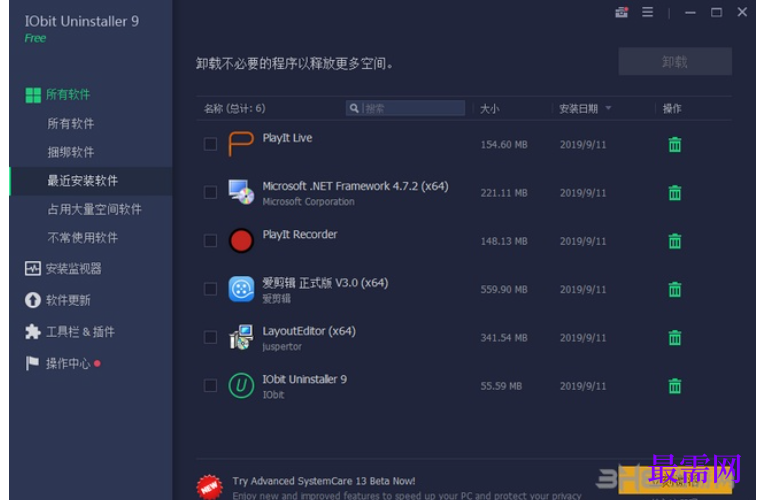760x500 pixels.
Task: Go to 软件更新 section
Action: coord(68,300)
